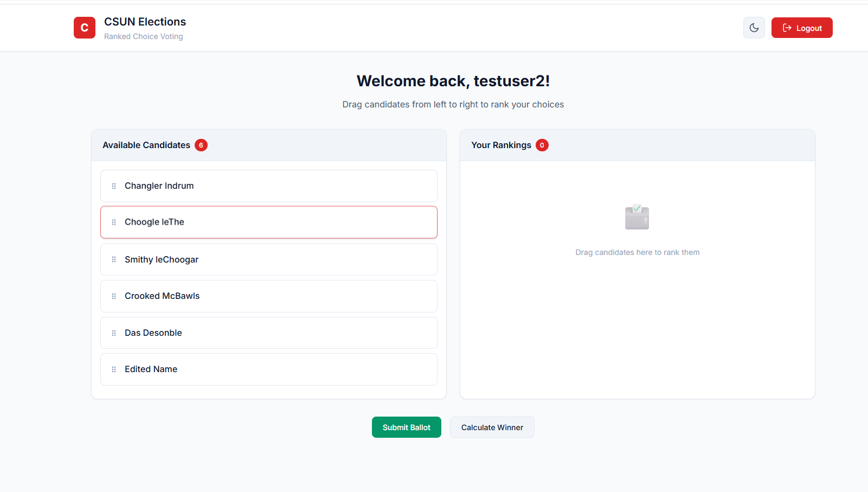Viewport: 868px width, 492px height.
Task: Click the drag handle beside Smithy leChoogar
Action: click(x=114, y=260)
